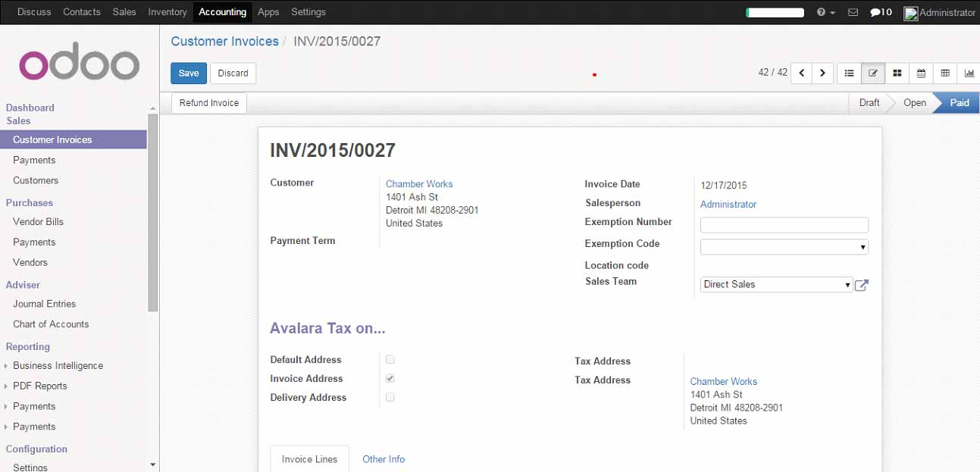
Task: Switch to list view icon
Action: (849, 73)
